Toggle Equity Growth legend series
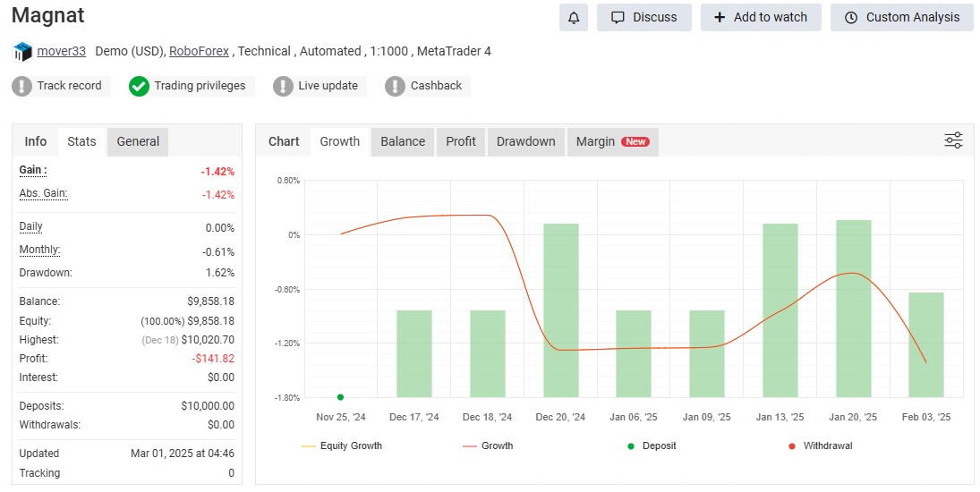This screenshot has height=492, width=980. (x=341, y=445)
